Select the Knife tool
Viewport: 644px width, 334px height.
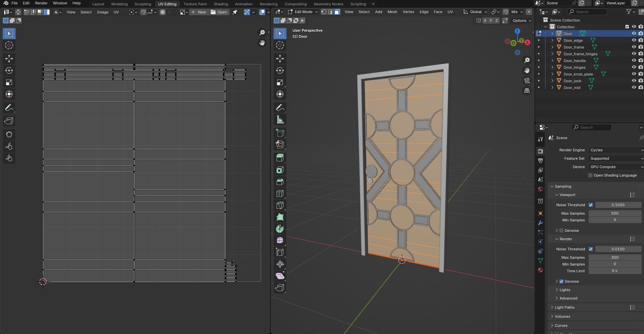point(280,205)
